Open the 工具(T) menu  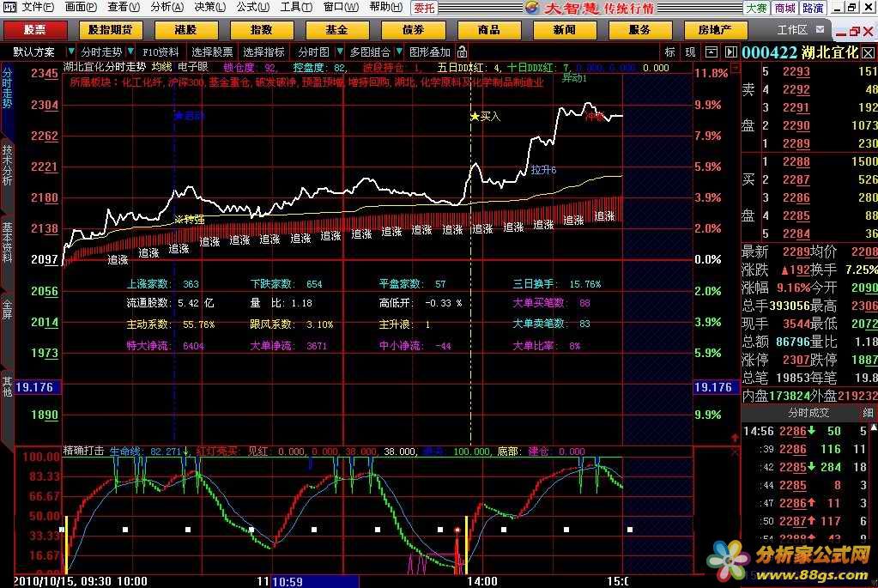[x=296, y=7]
